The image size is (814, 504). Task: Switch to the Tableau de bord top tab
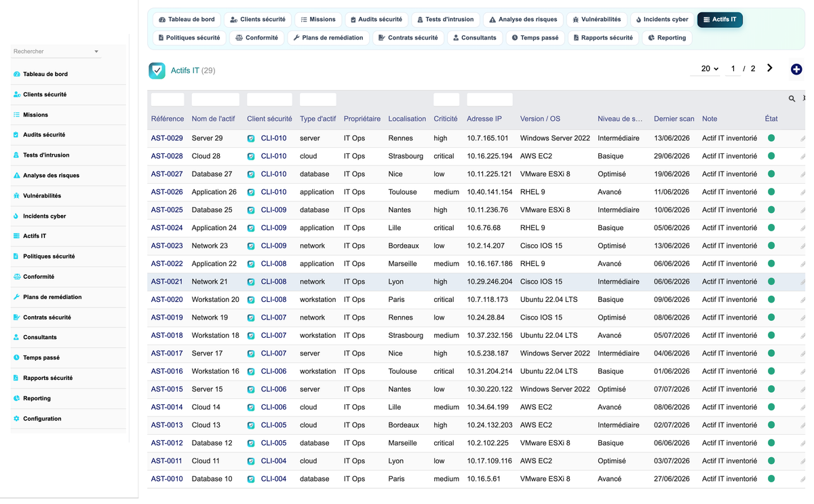187,20
